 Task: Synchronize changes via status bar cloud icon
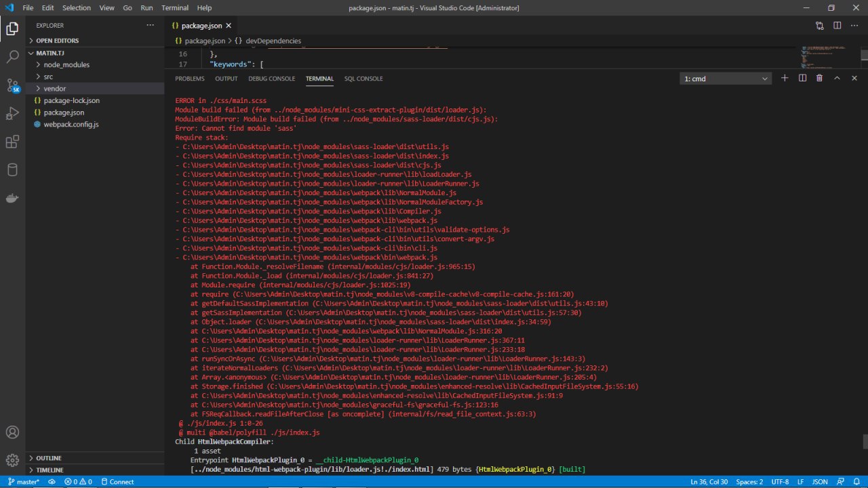tap(52, 482)
